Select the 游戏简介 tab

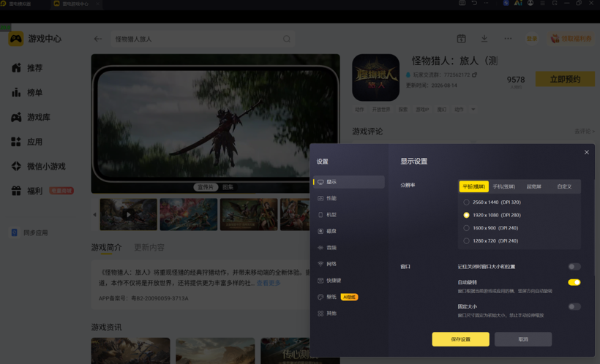(106, 248)
